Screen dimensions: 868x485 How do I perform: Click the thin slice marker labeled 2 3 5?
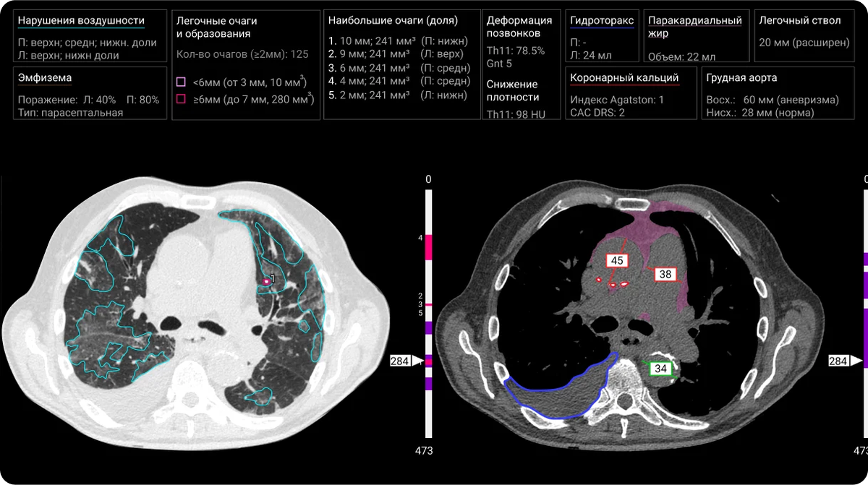pos(428,305)
